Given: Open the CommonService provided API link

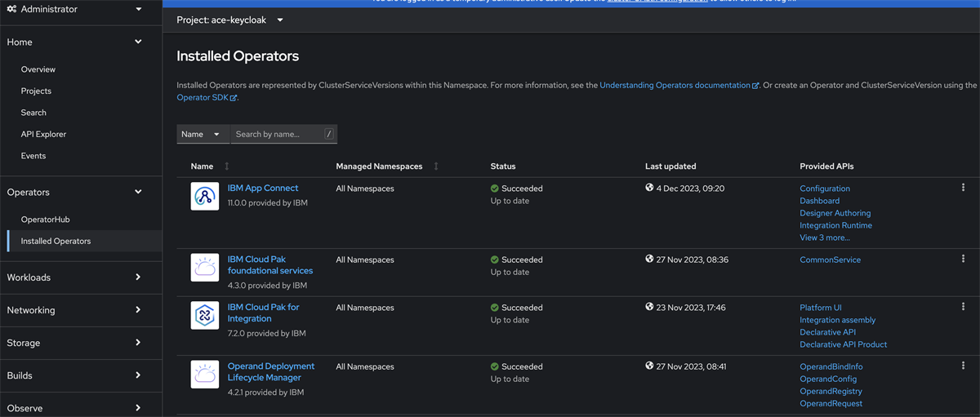Looking at the screenshot, I should pyautogui.click(x=830, y=260).
